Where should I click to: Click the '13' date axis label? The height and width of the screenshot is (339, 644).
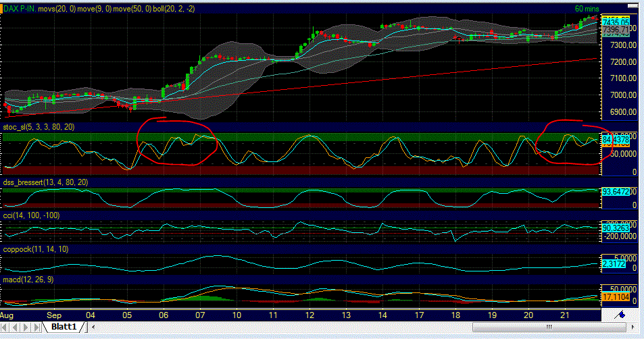[346, 315]
